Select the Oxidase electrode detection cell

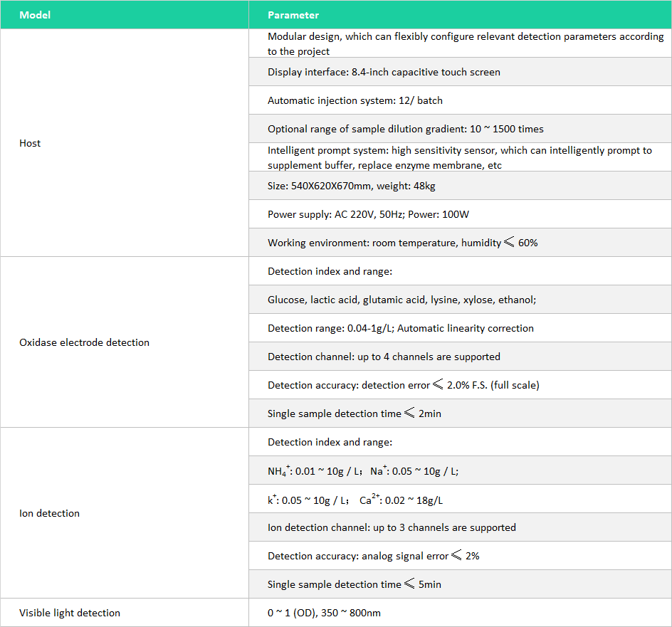pyautogui.click(x=84, y=342)
